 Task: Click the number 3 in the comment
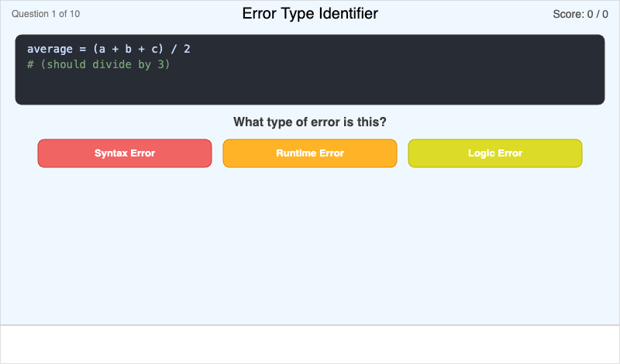(x=160, y=64)
